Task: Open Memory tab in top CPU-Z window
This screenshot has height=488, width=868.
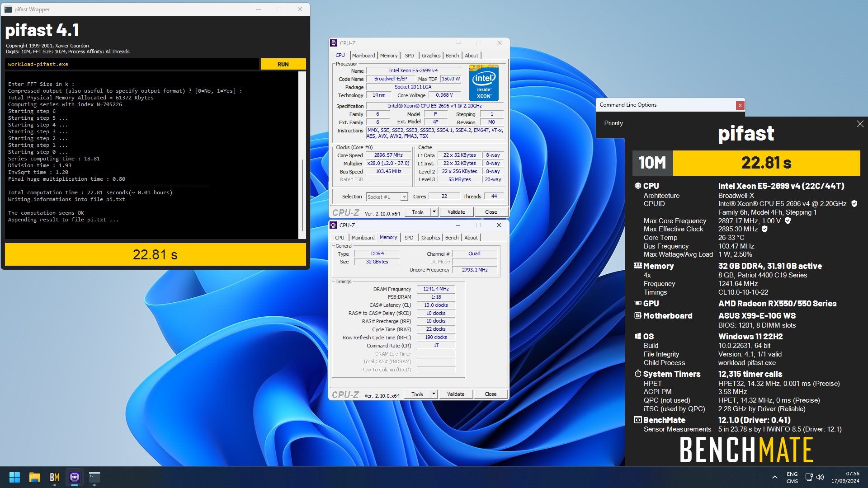Action: coord(389,56)
